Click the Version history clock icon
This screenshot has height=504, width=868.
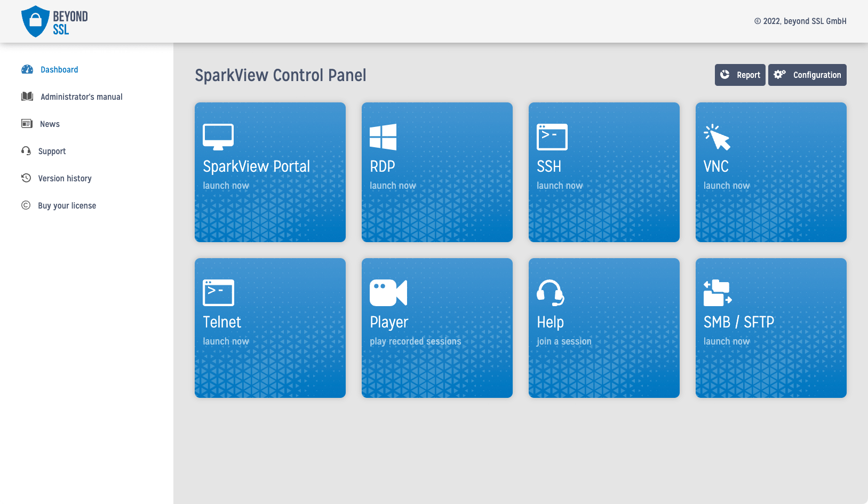click(x=26, y=178)
